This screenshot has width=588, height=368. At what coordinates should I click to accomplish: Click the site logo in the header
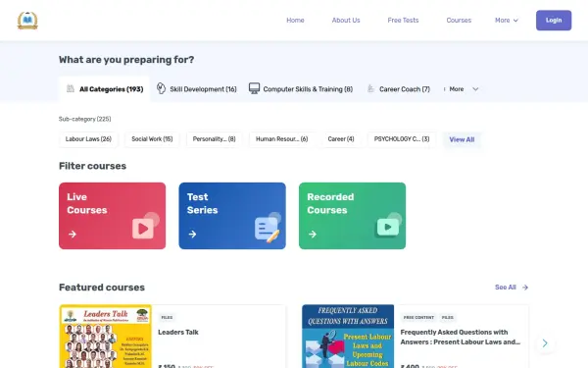tap(27, 21)
